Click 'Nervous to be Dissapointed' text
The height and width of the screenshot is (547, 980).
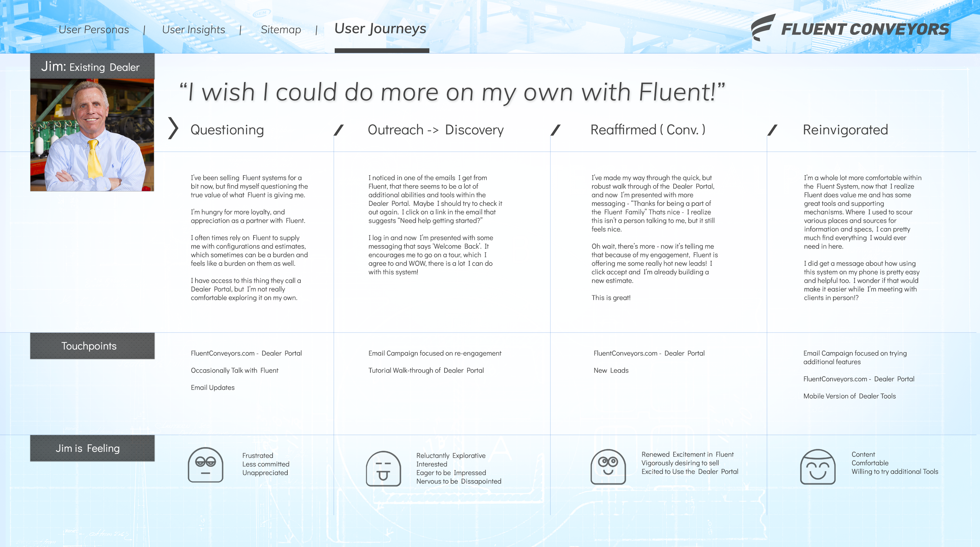pos(459,482)
